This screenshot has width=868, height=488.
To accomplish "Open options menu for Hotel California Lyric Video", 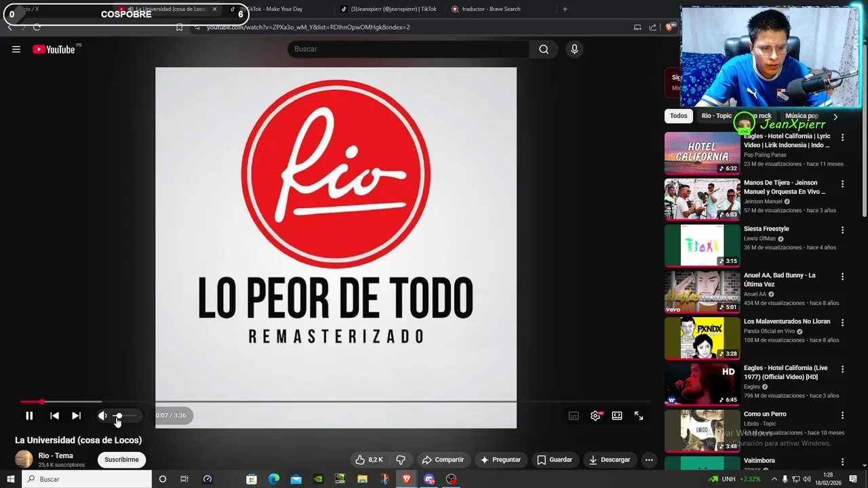I will [842, 138].
